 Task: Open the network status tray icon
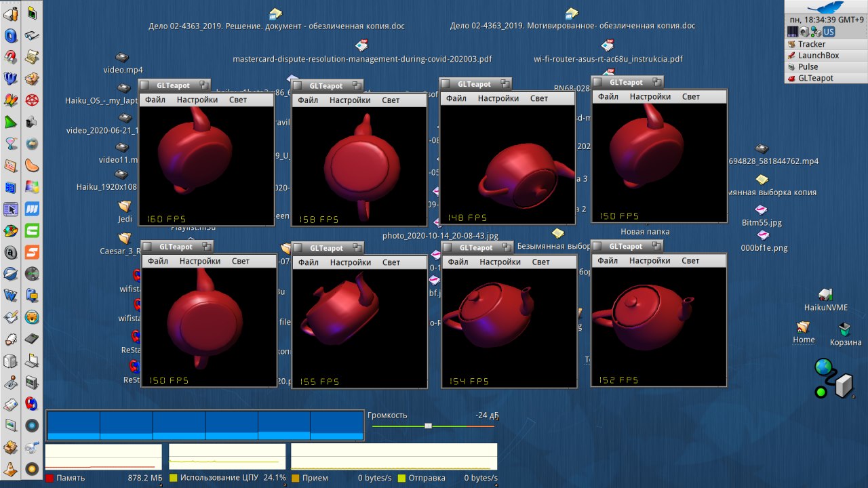pyautogui.click(x=816, y=31)
